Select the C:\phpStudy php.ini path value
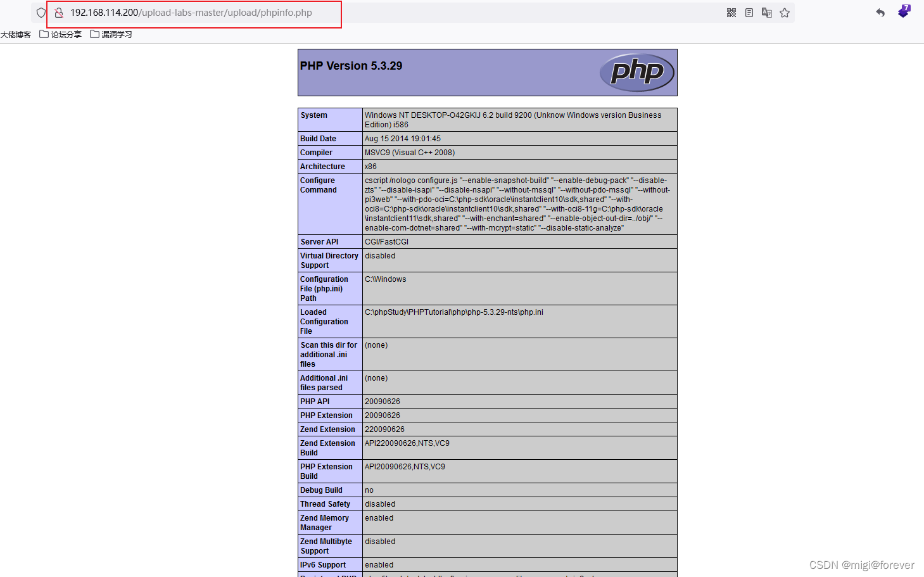The image size is (924, 577). 454,312
